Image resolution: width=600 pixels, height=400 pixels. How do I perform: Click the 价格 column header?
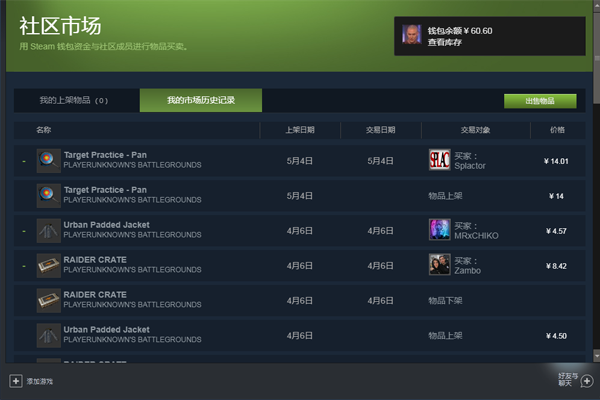[557, 130]
